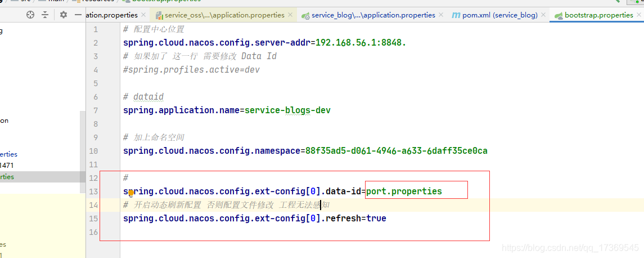Close the bootstrap.properties tab

pos(639,15)
